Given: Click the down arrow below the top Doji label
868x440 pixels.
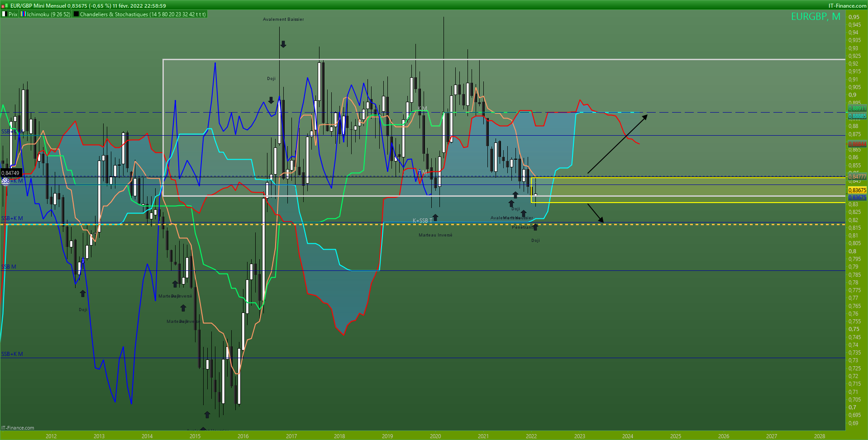Looking at the screenshot, I should click(x=271, y=100).
